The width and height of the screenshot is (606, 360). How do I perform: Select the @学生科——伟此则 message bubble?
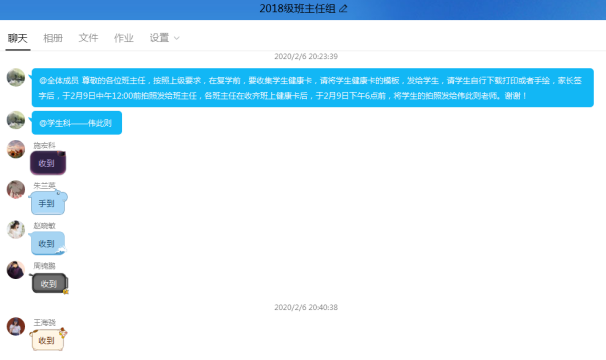click(x=77, y=123)
